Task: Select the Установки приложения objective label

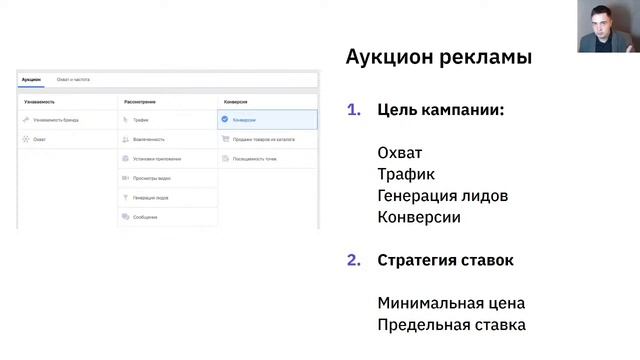Action: tap(157, 159)
